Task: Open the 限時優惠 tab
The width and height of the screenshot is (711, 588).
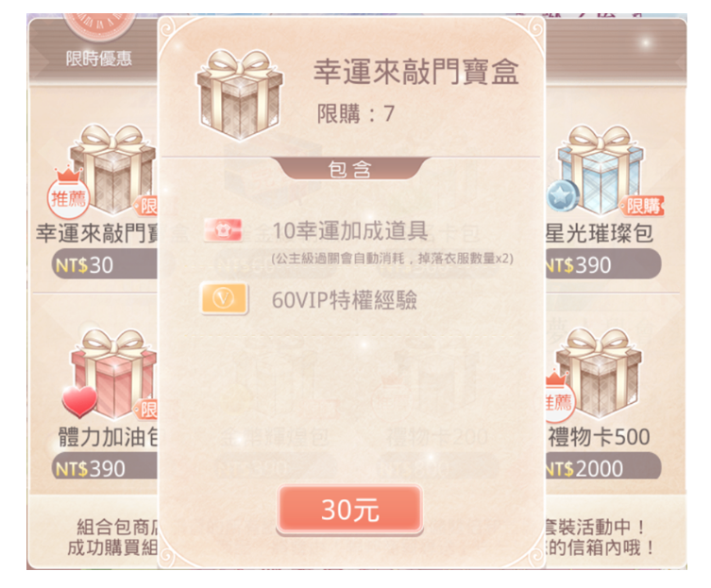Action: (x=99, y=58)
